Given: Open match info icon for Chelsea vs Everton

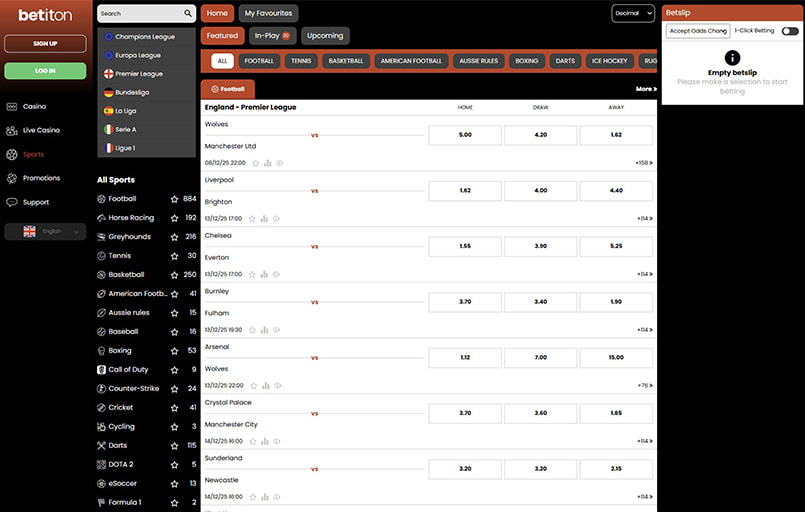Looking at the screenshot, I should click(276, 274).
